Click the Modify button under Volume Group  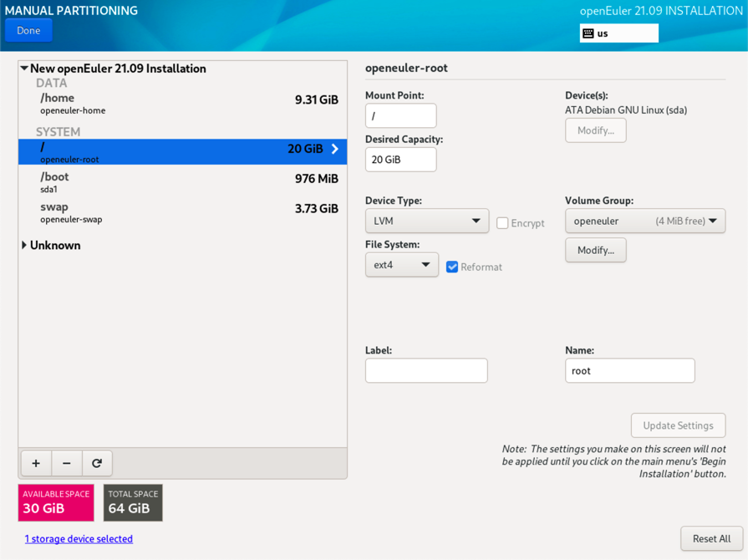pos(595,250)
